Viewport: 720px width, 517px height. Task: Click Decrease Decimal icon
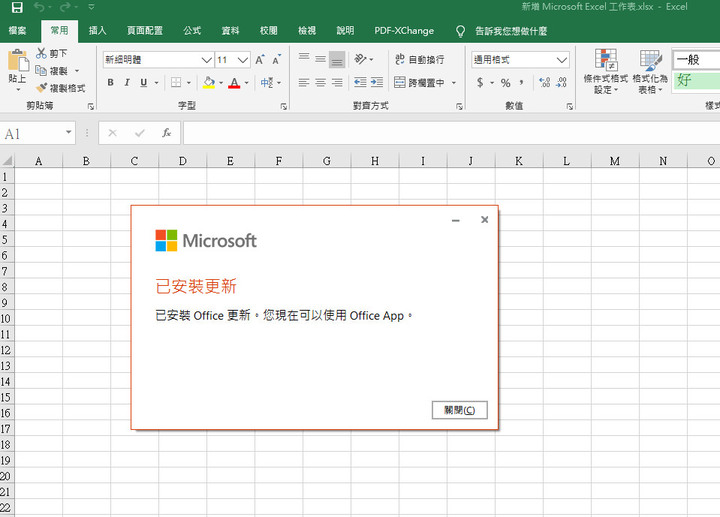click(561, 83)
